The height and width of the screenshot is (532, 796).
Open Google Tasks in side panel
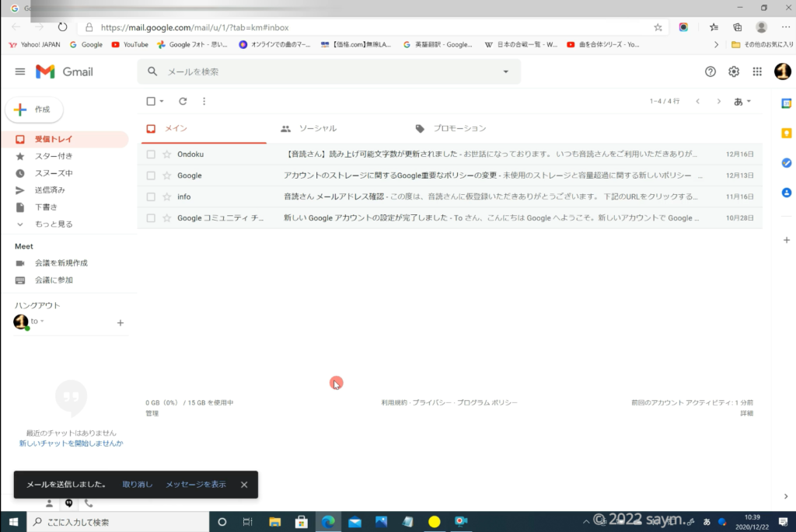click(x=786, y=162)
